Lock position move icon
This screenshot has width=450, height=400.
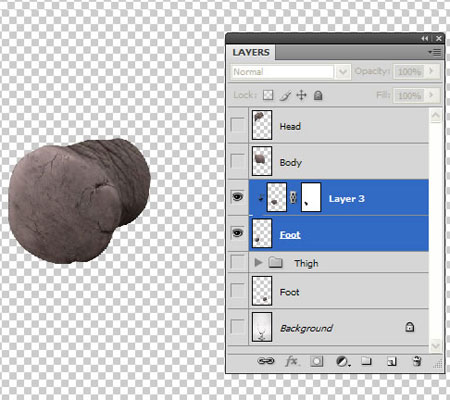301,95
